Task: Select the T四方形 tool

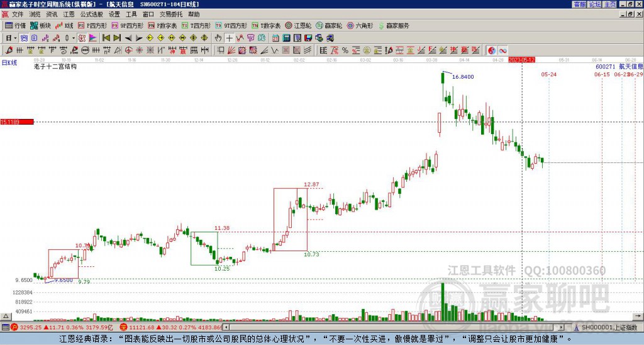Action: pos(196,25)
